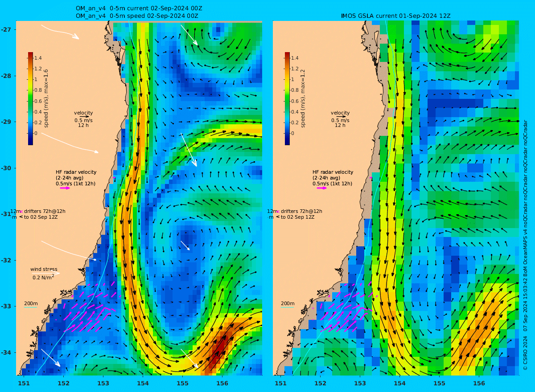This screenshot has width=535, height=392.
Task: Click the '200m' isobath label in right panel
Action: pos(288,303)
